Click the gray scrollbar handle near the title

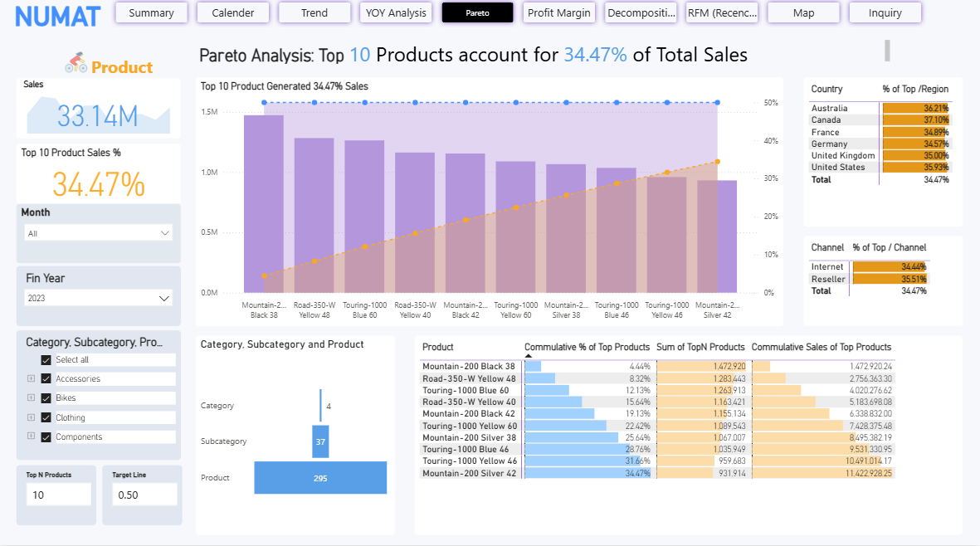tap(887, 51)
